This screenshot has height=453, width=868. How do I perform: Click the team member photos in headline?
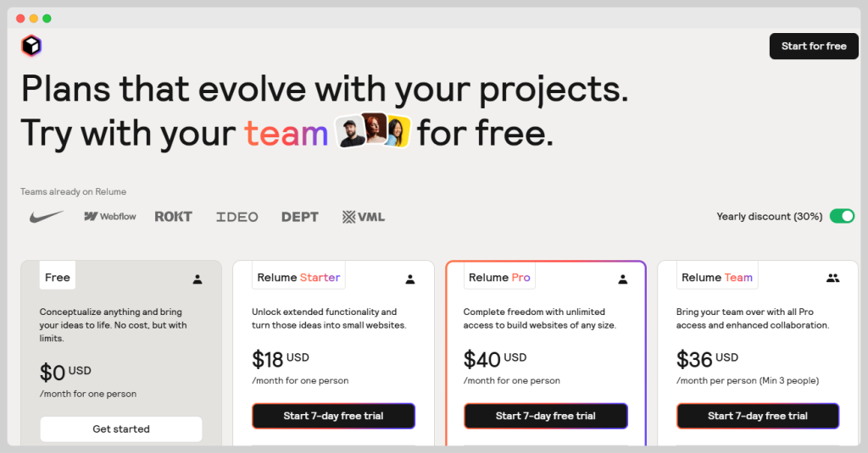tap(372, 131)
